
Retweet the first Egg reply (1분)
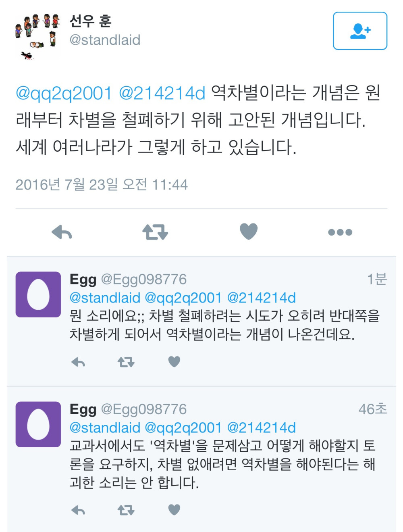click(126, 362)
